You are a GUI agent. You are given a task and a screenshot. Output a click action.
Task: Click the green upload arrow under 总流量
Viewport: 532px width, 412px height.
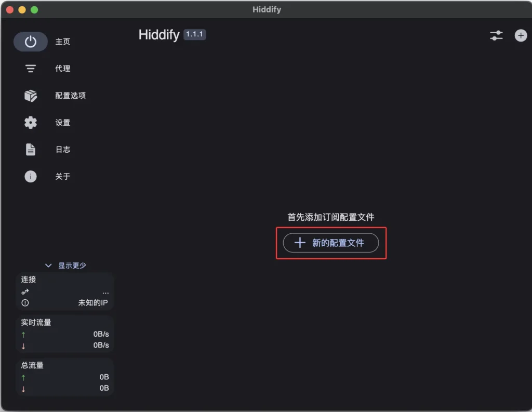(23, 377)
